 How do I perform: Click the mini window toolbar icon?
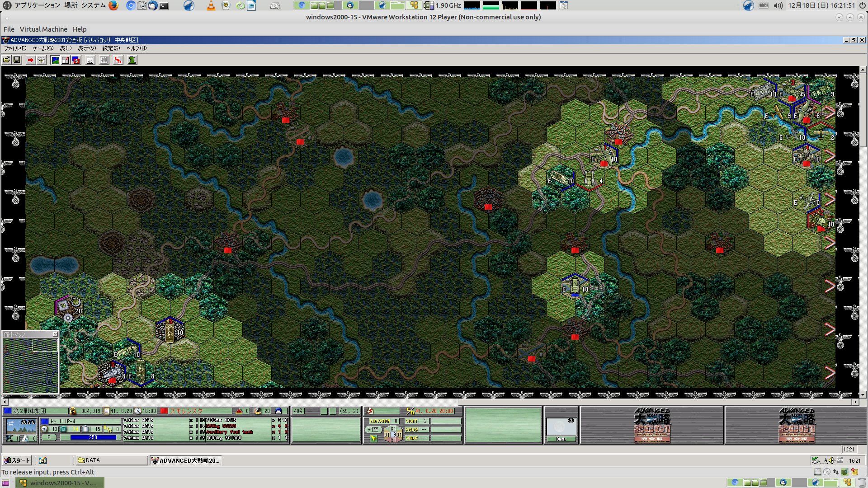coord(66,60)
